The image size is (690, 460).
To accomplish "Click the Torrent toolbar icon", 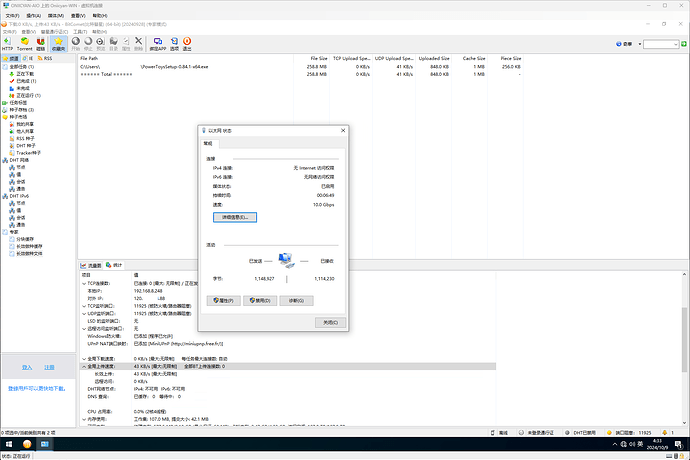I will (x=25, y=44).
